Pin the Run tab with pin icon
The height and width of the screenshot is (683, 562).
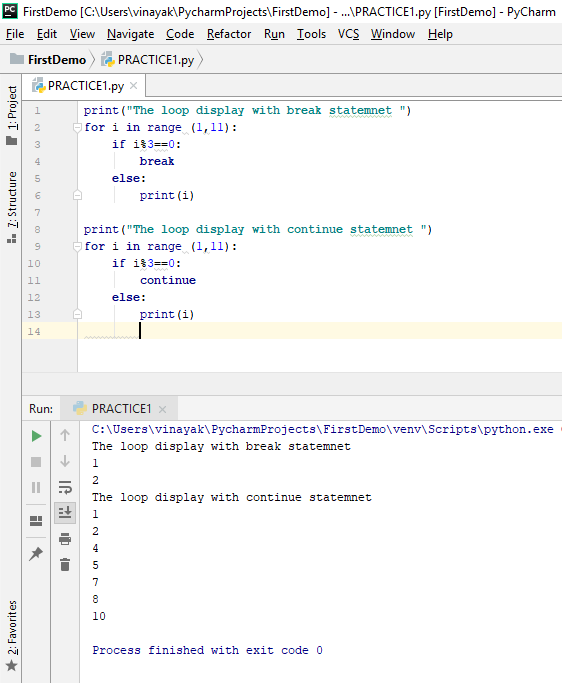click(36, 554)
